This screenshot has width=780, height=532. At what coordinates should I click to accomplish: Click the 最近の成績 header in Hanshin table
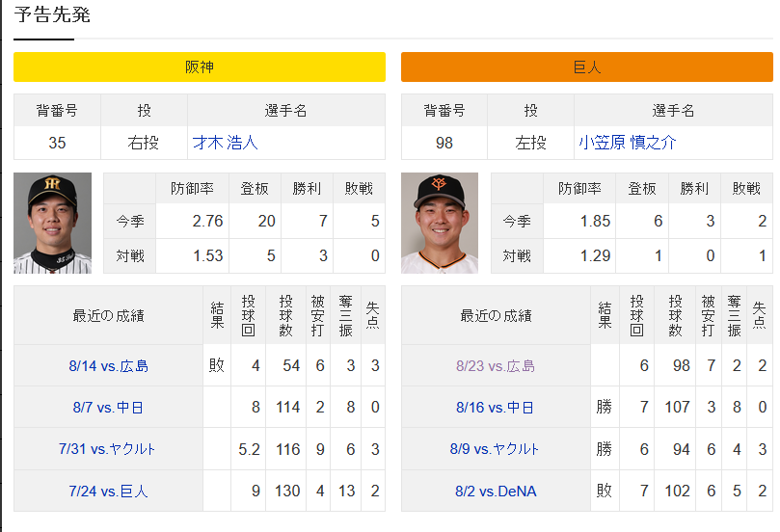[108, 315]
